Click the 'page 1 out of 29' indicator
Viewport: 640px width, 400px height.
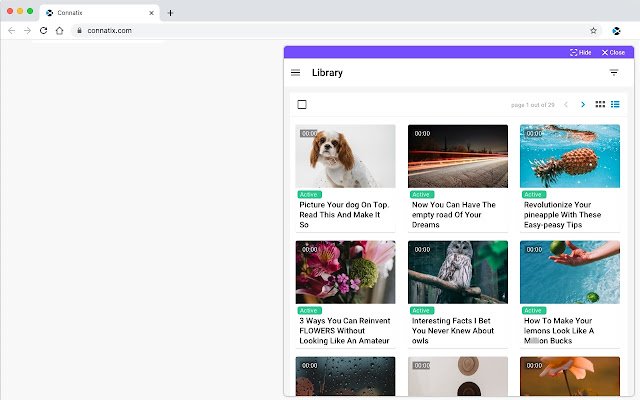pyautogui.click(x=533, y=105)
